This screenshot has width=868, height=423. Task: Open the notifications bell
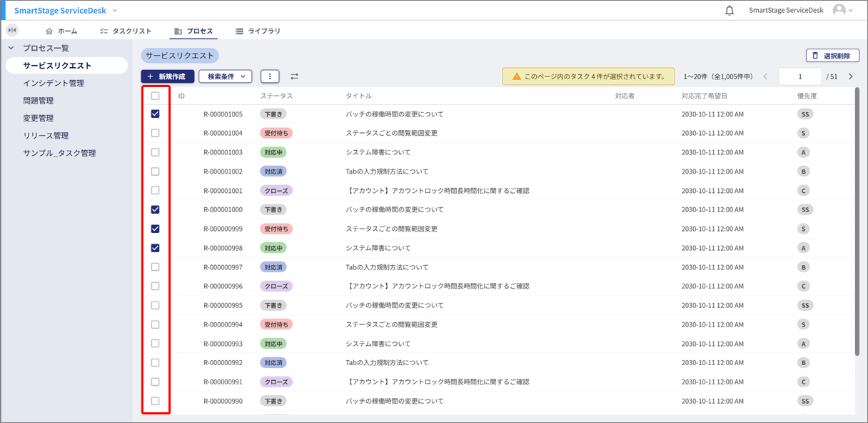click(x=730, y=11)
